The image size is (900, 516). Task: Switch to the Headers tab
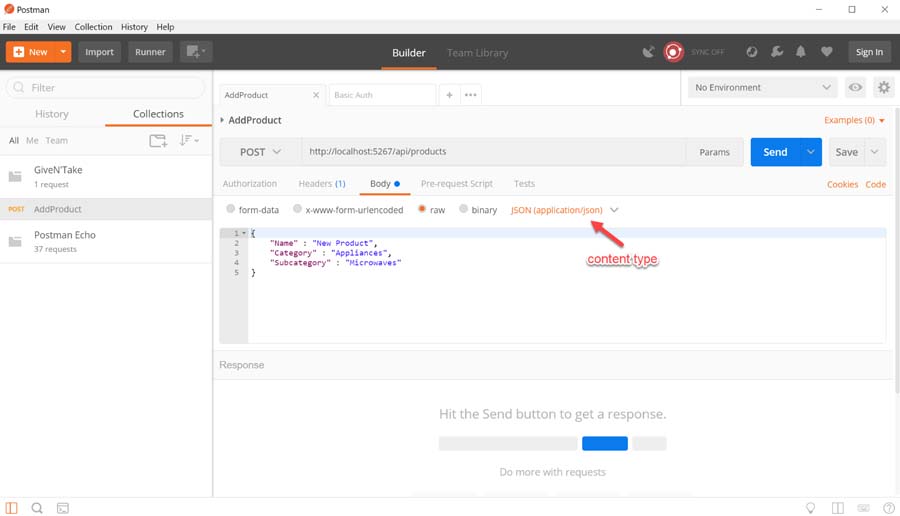(x=321, y=184)
